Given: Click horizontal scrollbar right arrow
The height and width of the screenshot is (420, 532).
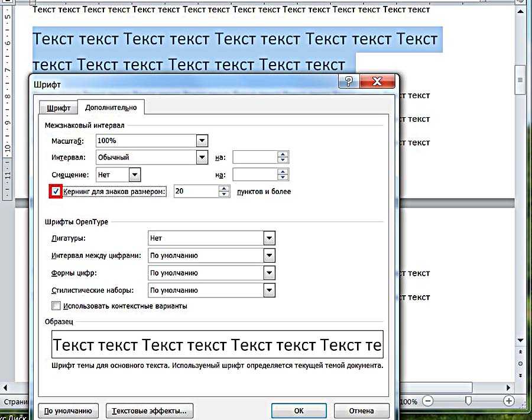Looking at the screenshot, I should point(508,387).
